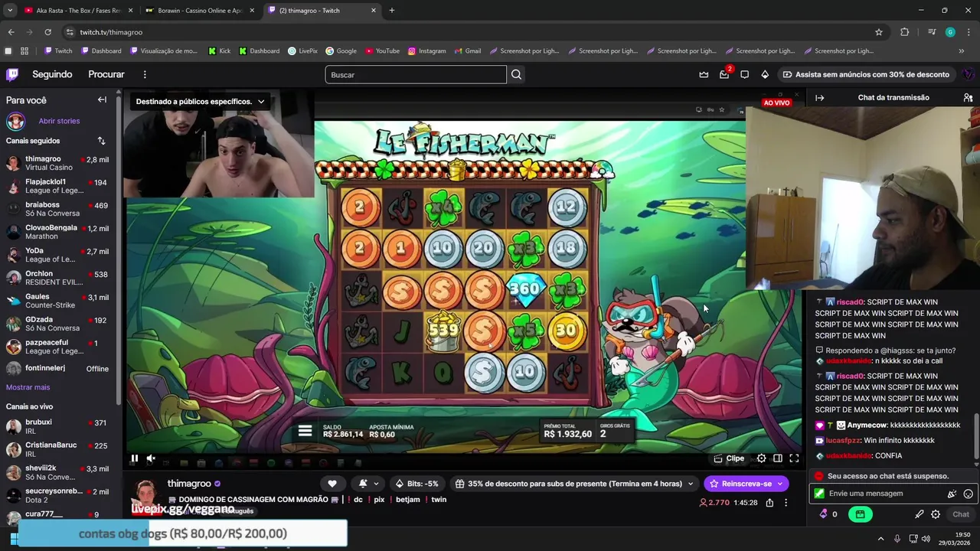
Task: Open player settings gear
Action: click(x=761, y=458)
